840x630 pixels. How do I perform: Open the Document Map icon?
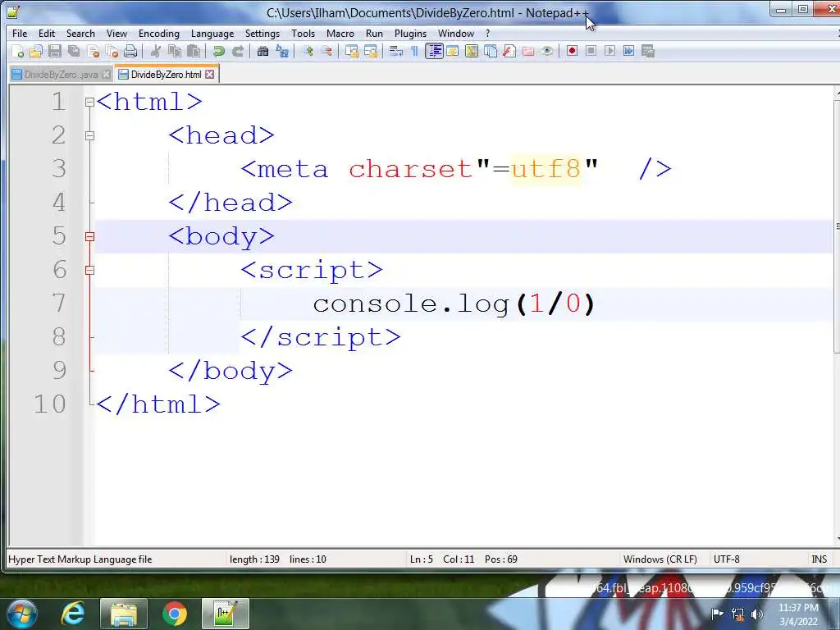click(472, 52)
